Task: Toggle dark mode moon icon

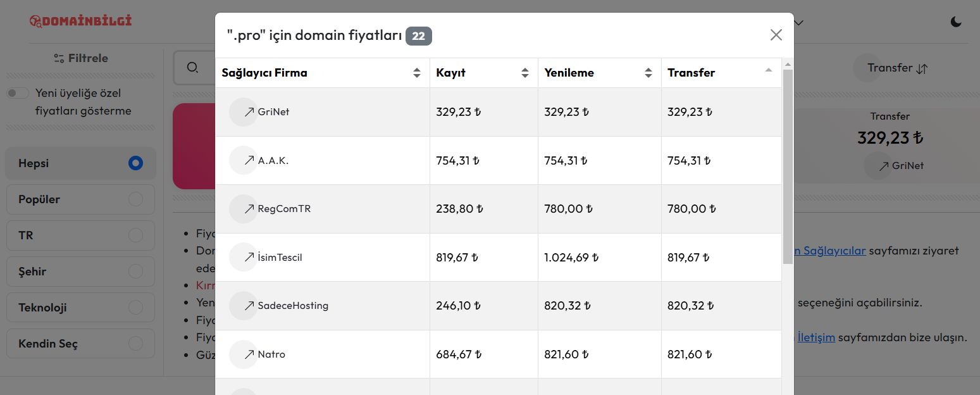Action: pos(956,22)
